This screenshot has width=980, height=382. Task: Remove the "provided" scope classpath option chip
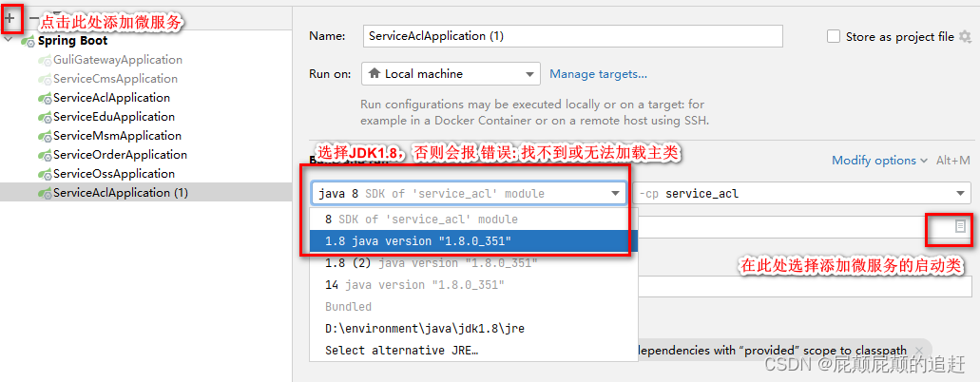(919, 351)
